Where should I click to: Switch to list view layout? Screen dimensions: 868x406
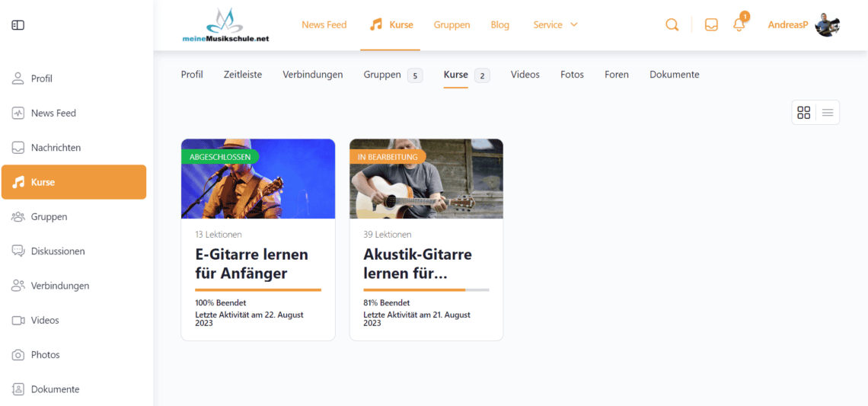(x=828, y=113)
